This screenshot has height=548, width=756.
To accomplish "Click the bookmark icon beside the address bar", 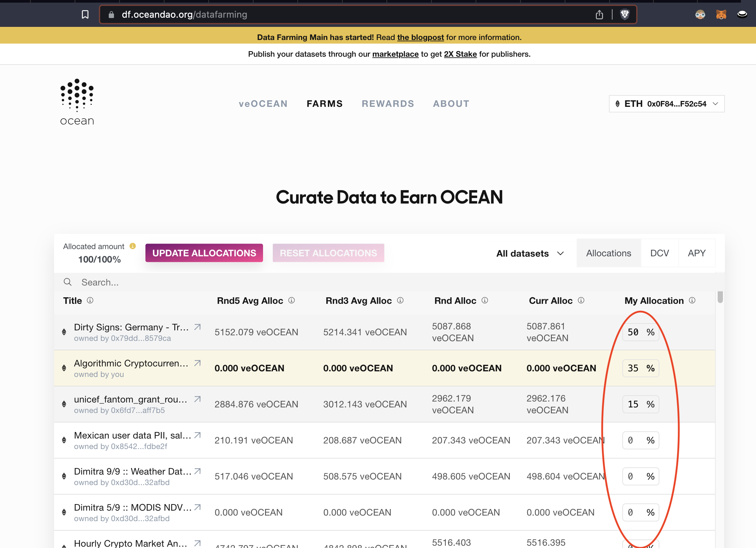I will [x=85, y=15].
